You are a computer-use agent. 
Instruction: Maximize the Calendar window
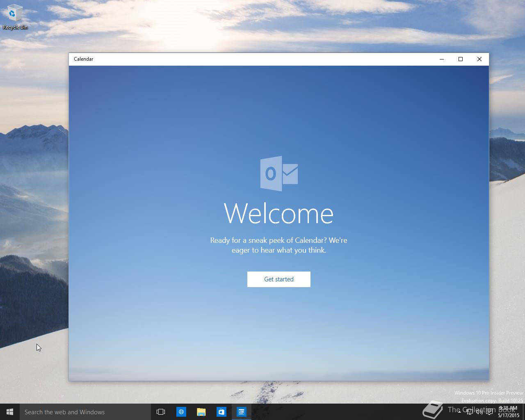point(461,59)
